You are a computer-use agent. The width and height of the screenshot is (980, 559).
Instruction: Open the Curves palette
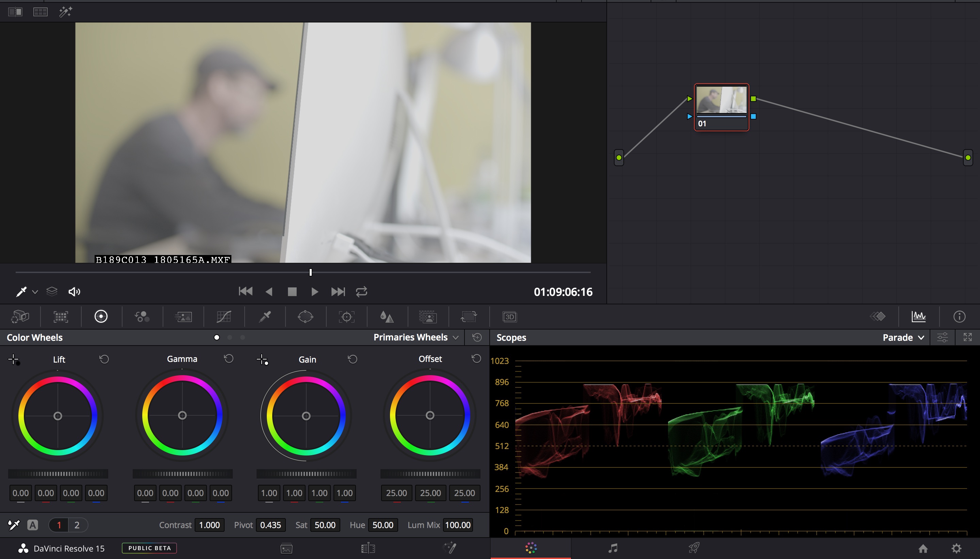(224, 317)
